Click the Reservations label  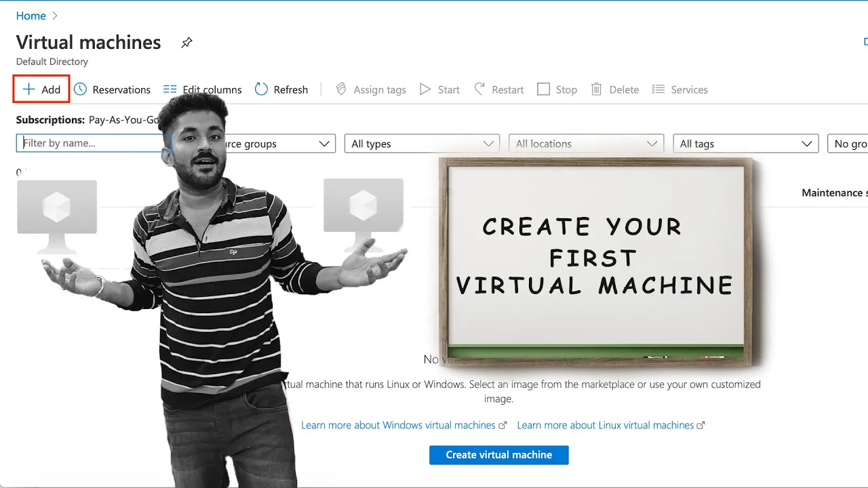tap(121, 89)
